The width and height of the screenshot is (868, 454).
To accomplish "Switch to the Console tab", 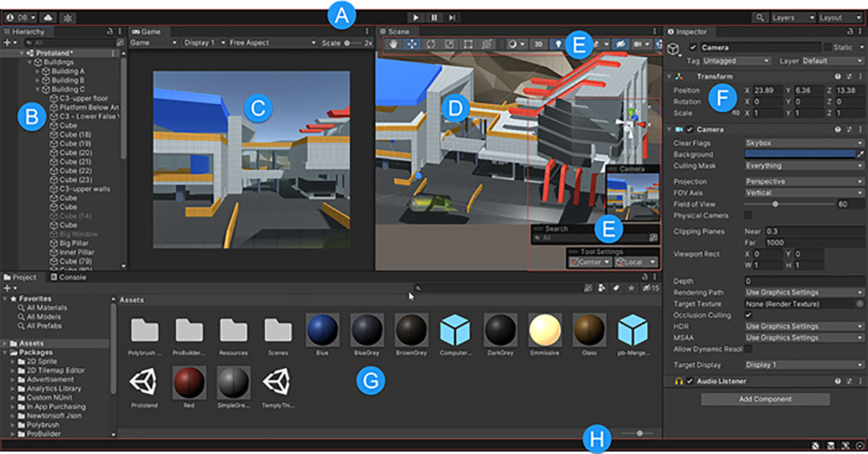I will [x=68, y=277].
